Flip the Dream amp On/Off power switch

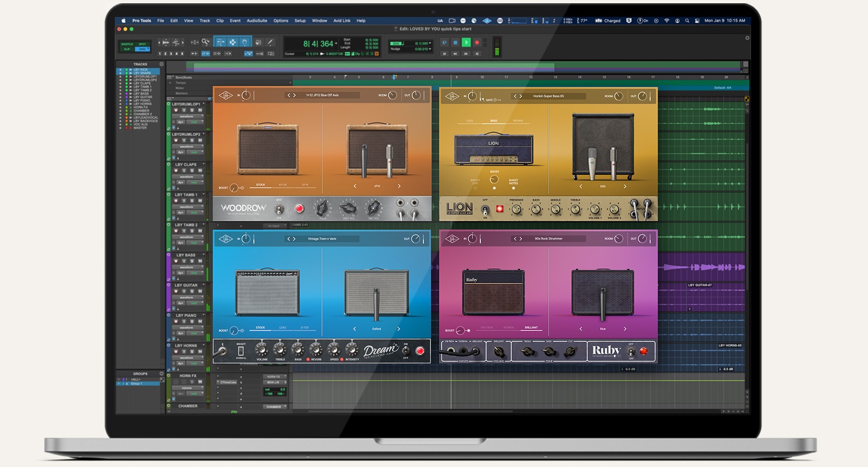tap(406, 351)
